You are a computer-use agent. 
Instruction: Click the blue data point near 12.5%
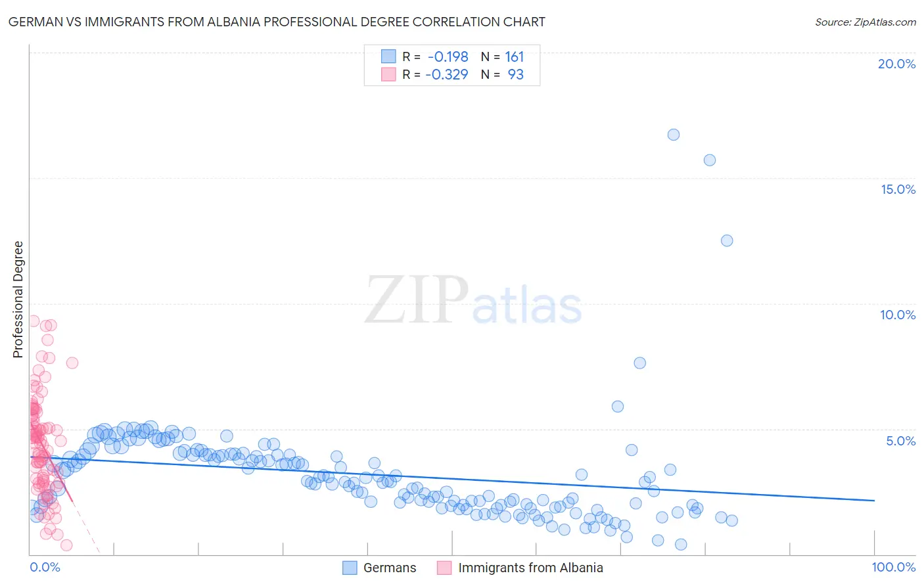tap(727, 240)
